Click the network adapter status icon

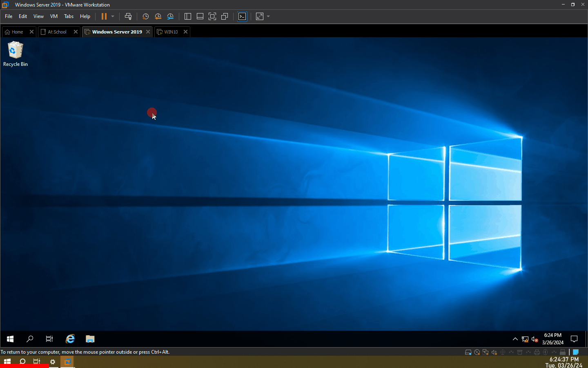[486, 352]
